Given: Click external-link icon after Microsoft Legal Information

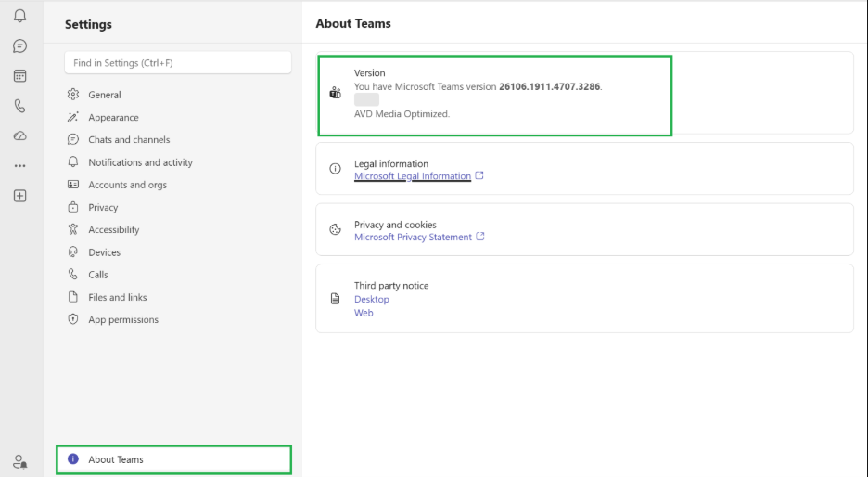Looking at the screenshot, I should click(x=479, y=175).
